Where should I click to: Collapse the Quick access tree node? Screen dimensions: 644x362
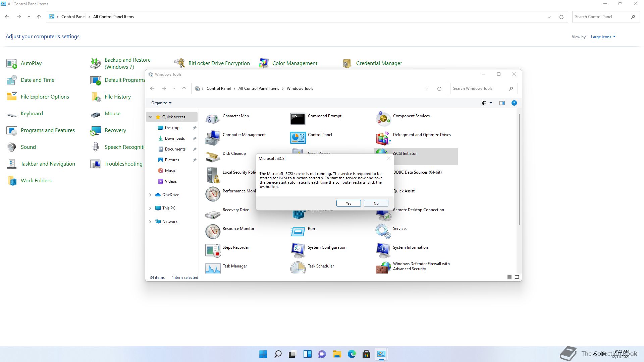150,117
